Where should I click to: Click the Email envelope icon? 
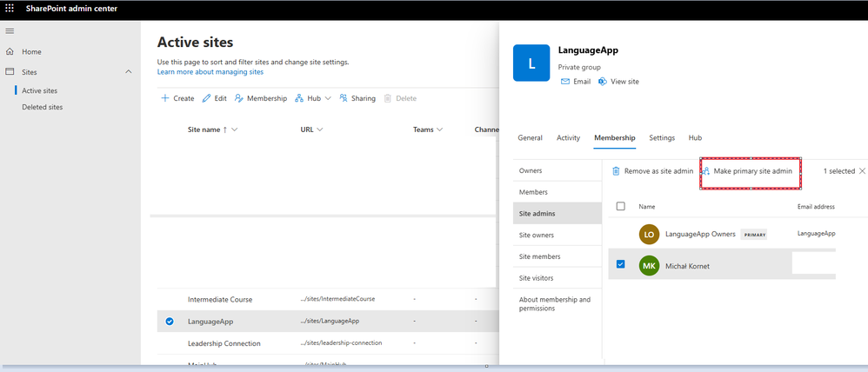coord(565,82)
